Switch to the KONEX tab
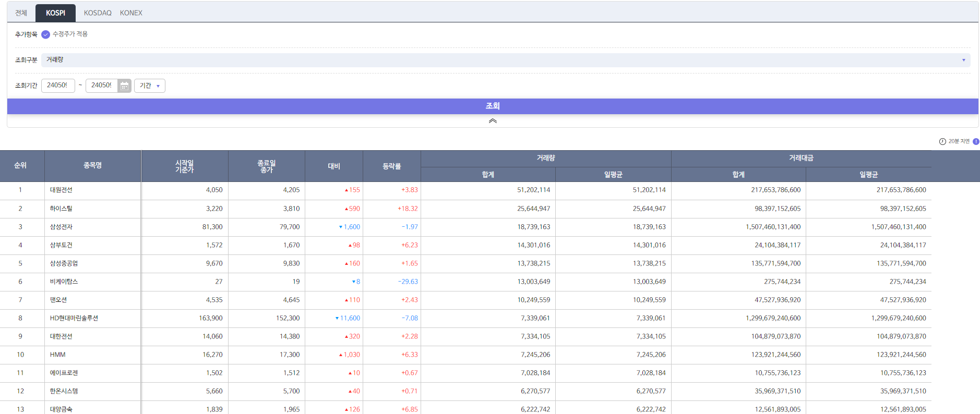This screenshot has width=980, height=414. [131, 13]
